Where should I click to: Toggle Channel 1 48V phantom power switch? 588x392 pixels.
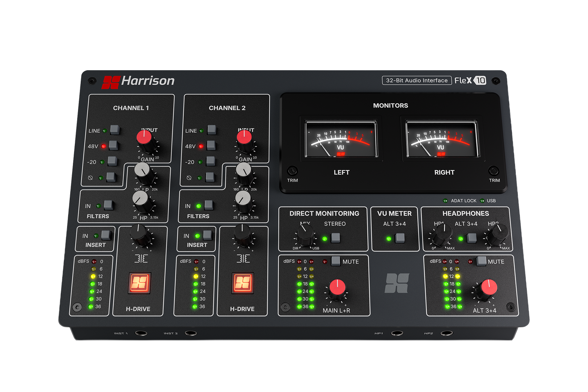tap(113, 145)
